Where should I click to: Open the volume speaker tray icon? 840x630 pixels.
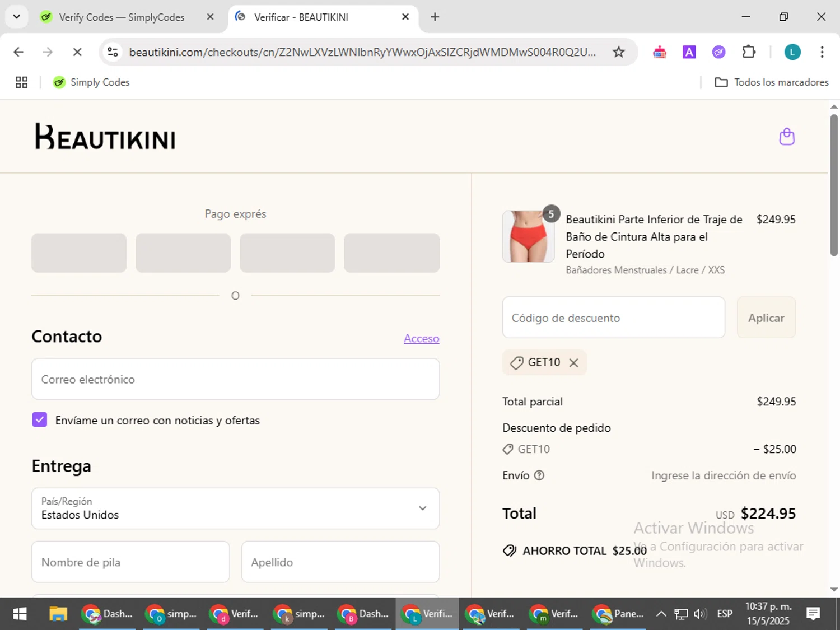700,614
